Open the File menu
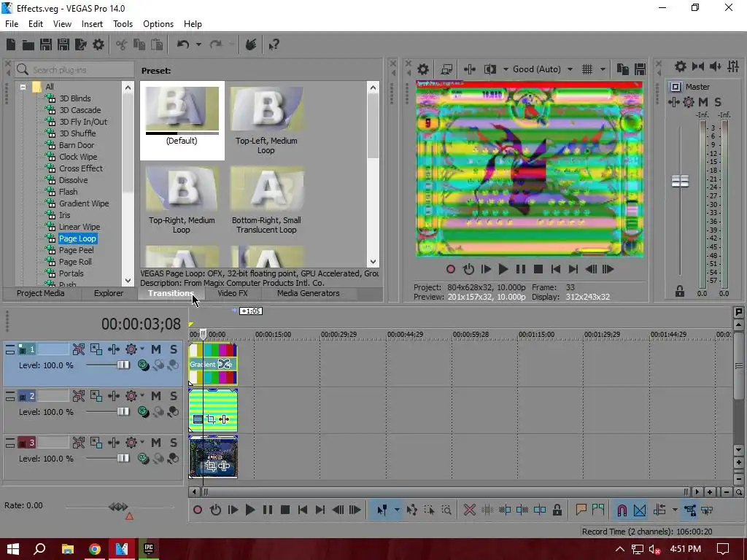This screenshot has width=747, height=560. (x=12, y=24)
